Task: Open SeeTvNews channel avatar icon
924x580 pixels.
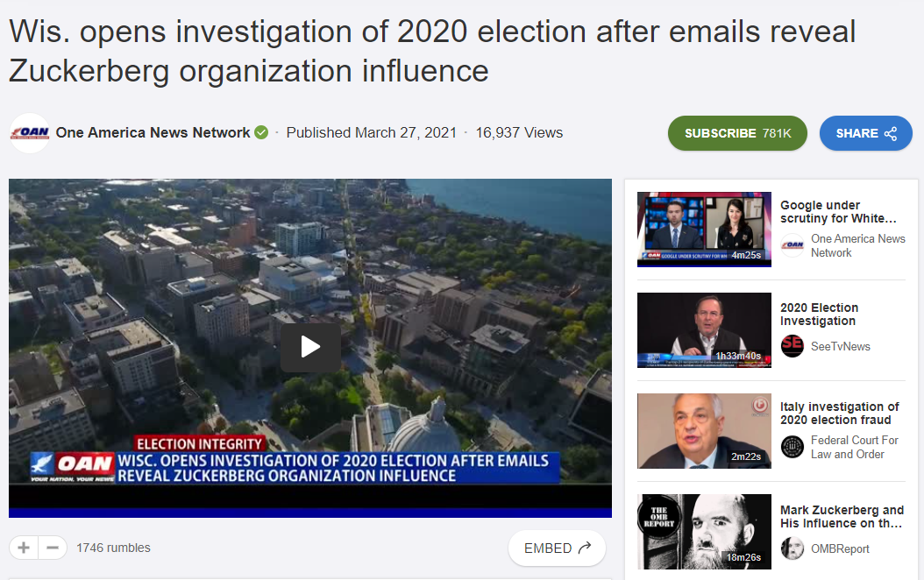Action: coord(792,346)
